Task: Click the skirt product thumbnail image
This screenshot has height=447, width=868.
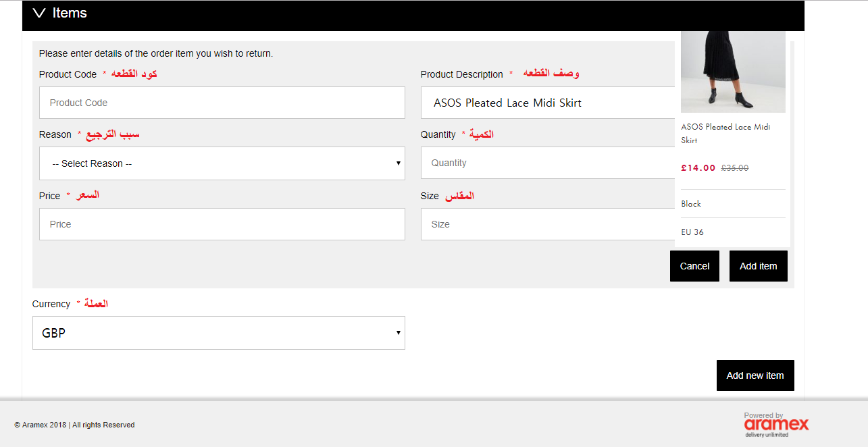Action: click(733, 72)
